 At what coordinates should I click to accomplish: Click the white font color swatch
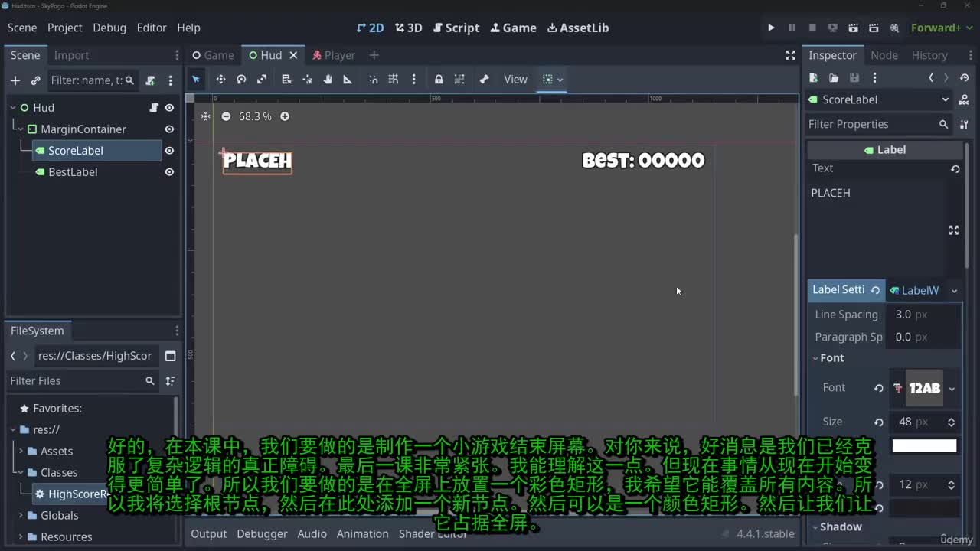point(924,445)
